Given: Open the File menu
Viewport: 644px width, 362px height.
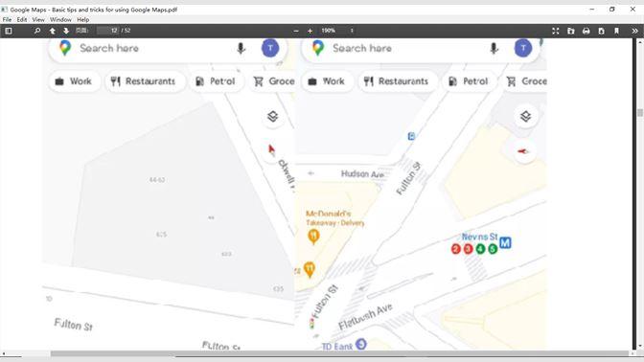Looking at the screenshot, I should coord(7,19).
